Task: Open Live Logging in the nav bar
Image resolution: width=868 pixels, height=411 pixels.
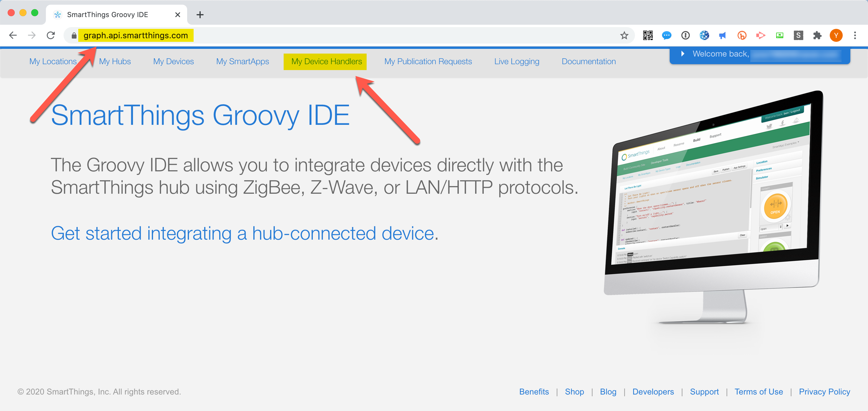Action: pyautogui.click(x=517, y=62)
